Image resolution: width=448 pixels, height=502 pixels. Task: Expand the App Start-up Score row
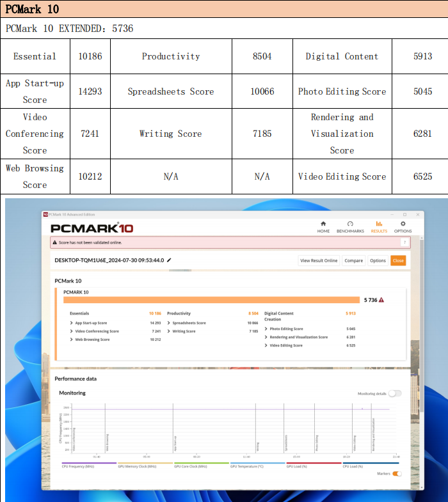71,323
